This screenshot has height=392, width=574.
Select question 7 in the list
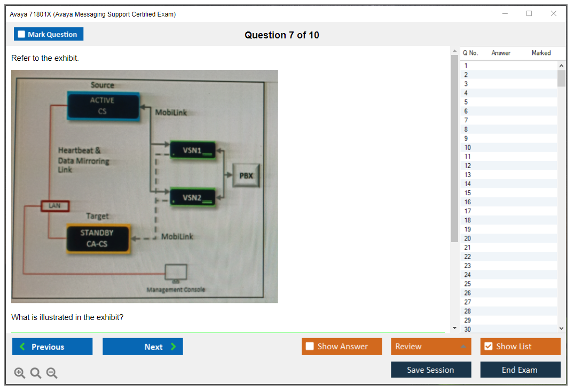pos(466,120)
